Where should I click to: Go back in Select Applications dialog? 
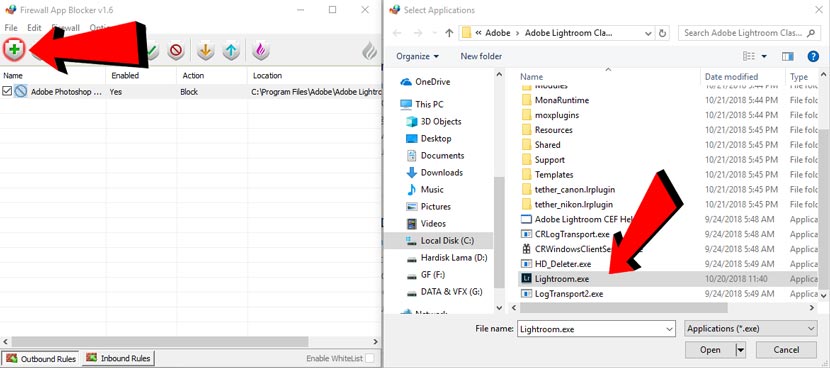(x=396, y=33)
